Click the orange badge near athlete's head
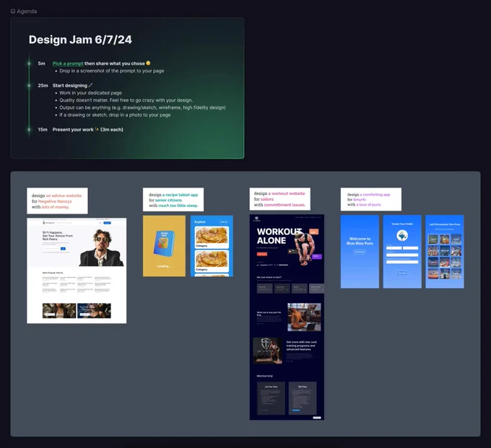The width and height of the screenshot is (491, 448). pos(313,232)
